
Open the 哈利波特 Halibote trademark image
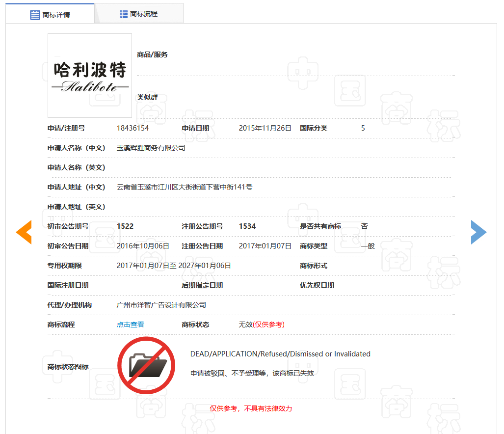(90, 76)
